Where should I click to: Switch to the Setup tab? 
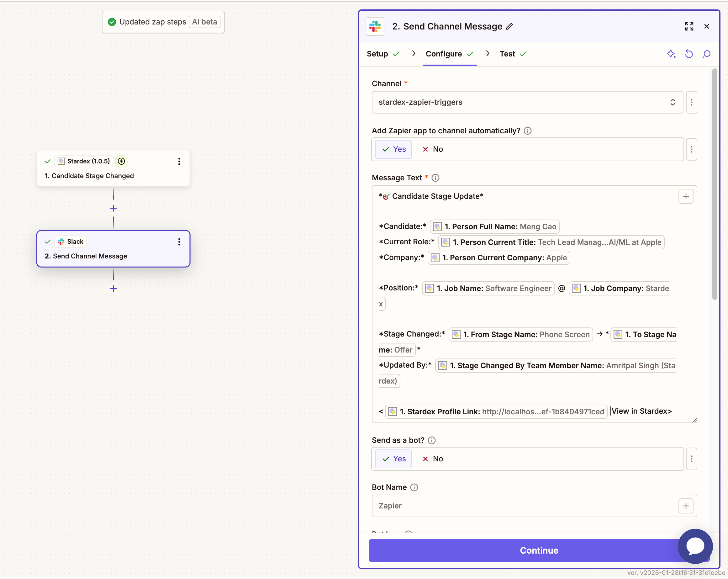click(x=383, y=54)
